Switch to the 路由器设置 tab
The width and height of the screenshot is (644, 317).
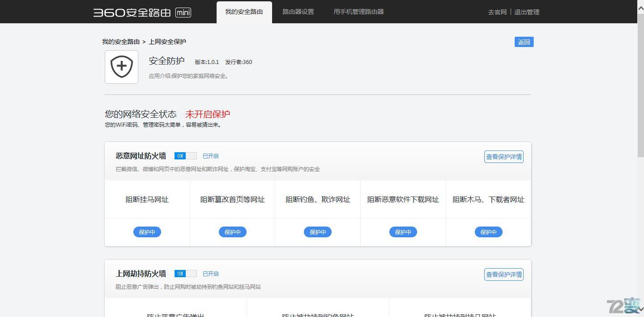pos(298,12)
